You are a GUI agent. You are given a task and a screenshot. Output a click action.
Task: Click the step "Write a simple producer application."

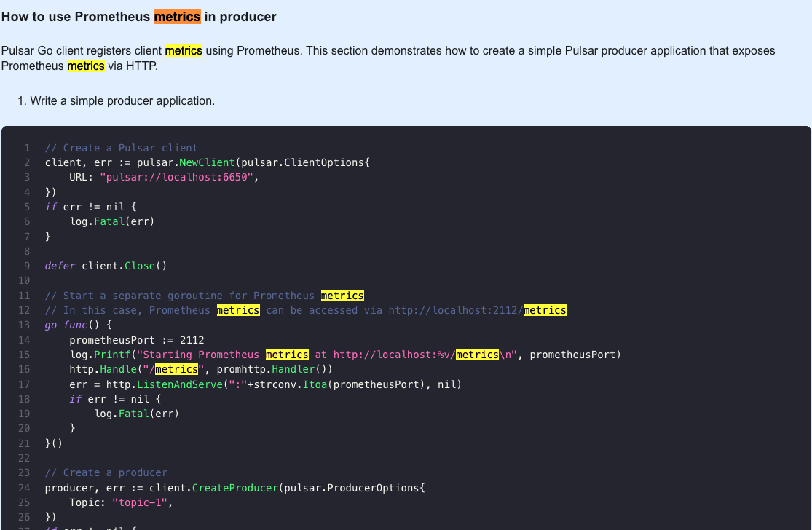point(122,101)
